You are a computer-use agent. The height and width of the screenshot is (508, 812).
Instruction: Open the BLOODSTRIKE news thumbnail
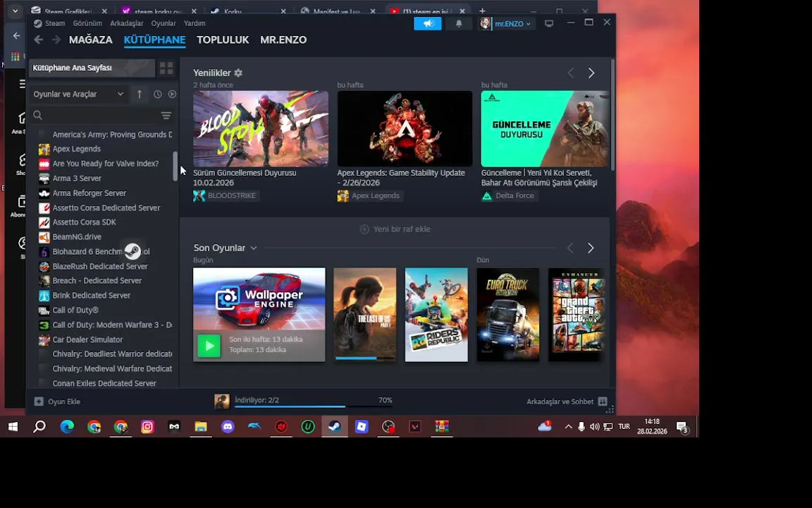tap(261, 128)
